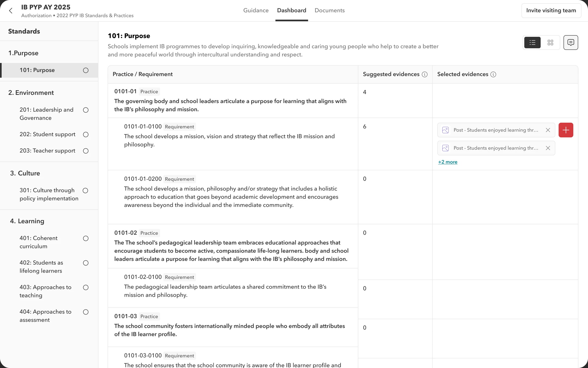Select the Dashboard tab
The height and width of the screenshot is (368, 588).
tap(292, 10)
